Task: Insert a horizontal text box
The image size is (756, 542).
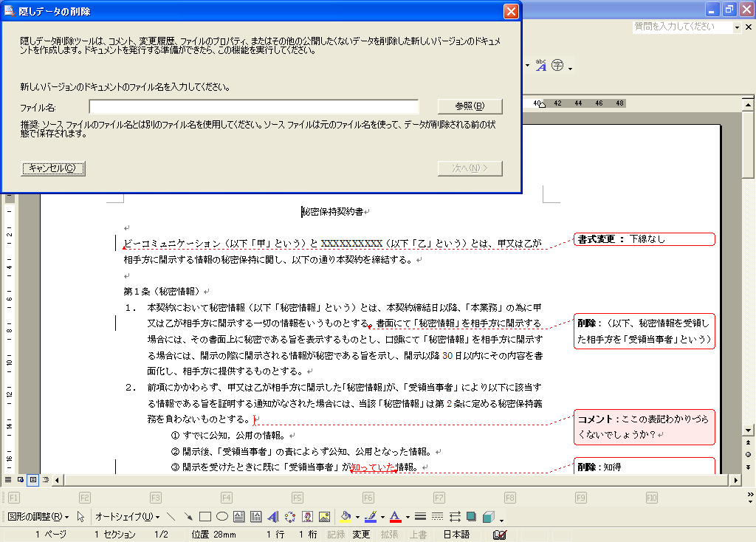Action: click(x=239, y=517)
